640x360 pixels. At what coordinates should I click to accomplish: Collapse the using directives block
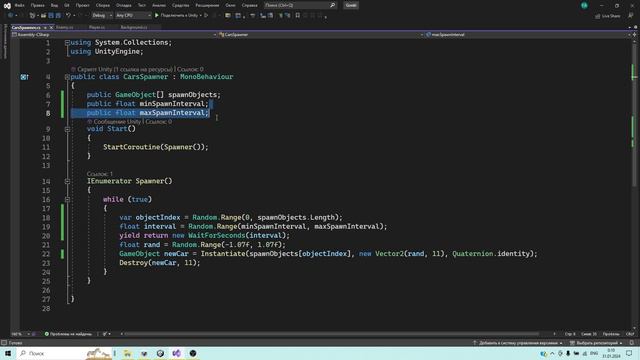(67, 42)
